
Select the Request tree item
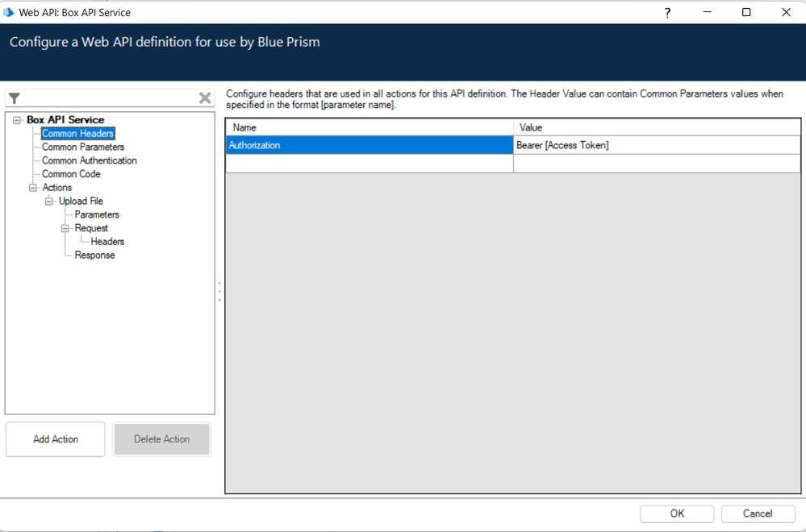tap(91, 228)
